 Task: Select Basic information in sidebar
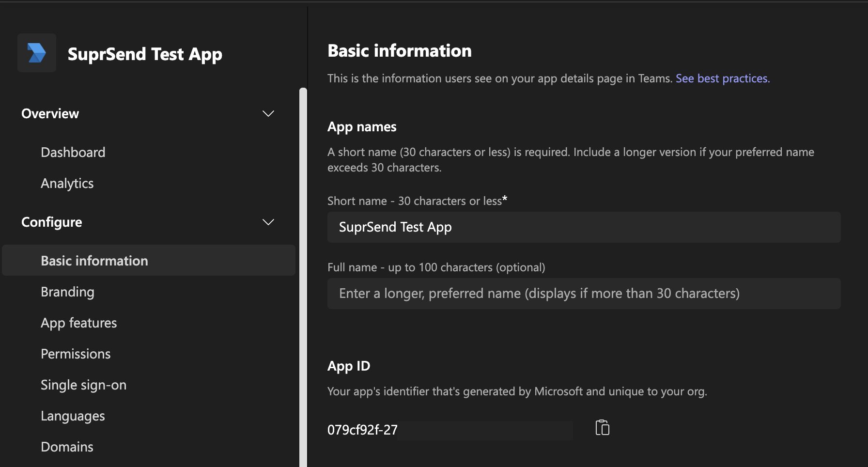pyautogui.click(x=149, y=260)
